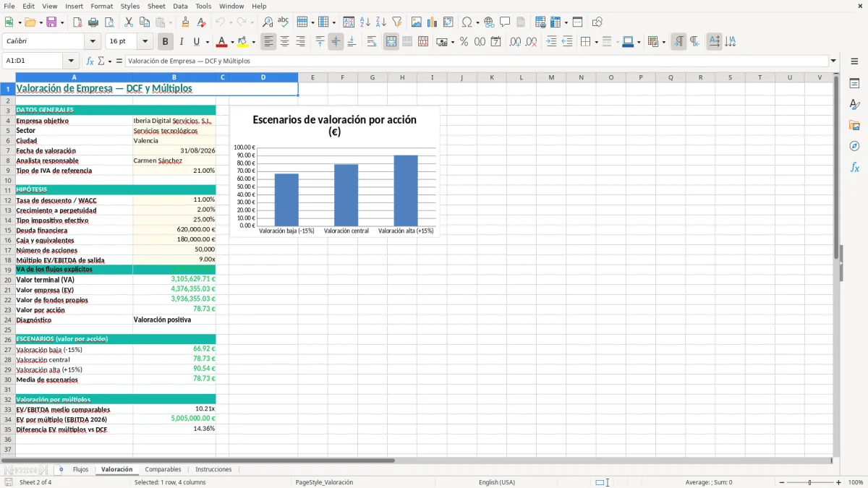Click the English (USA) language status
This screenshot has height=488, width=868.
pos(497,482)
